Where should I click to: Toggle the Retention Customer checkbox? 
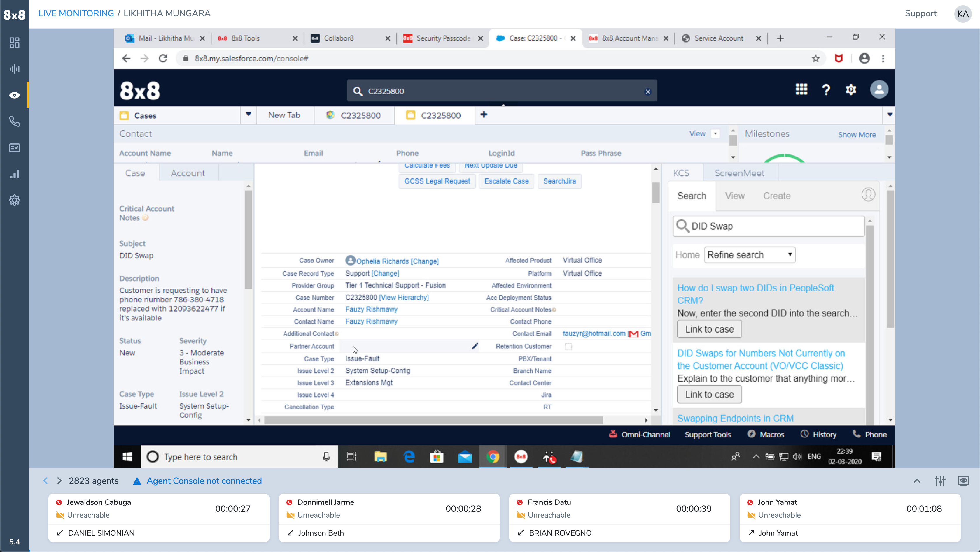coord(568,347)
